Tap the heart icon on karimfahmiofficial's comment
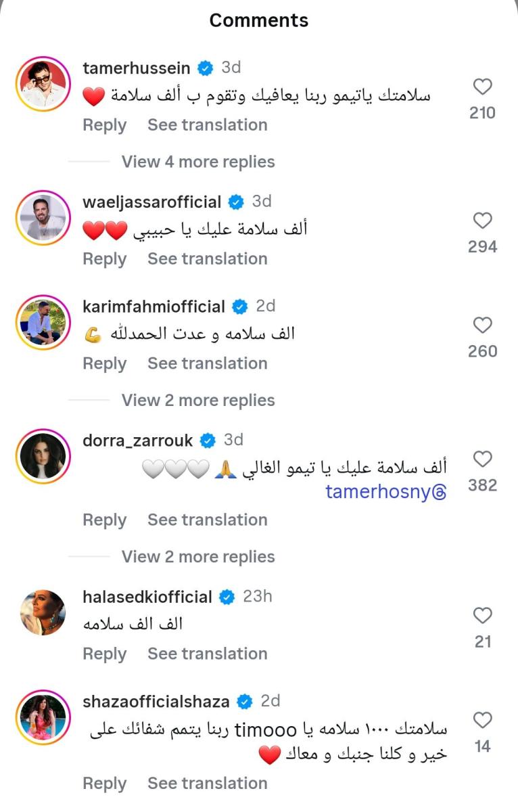The height and width of the screenshot is (812, 518). pyautogui.click(x=482, y=325)
